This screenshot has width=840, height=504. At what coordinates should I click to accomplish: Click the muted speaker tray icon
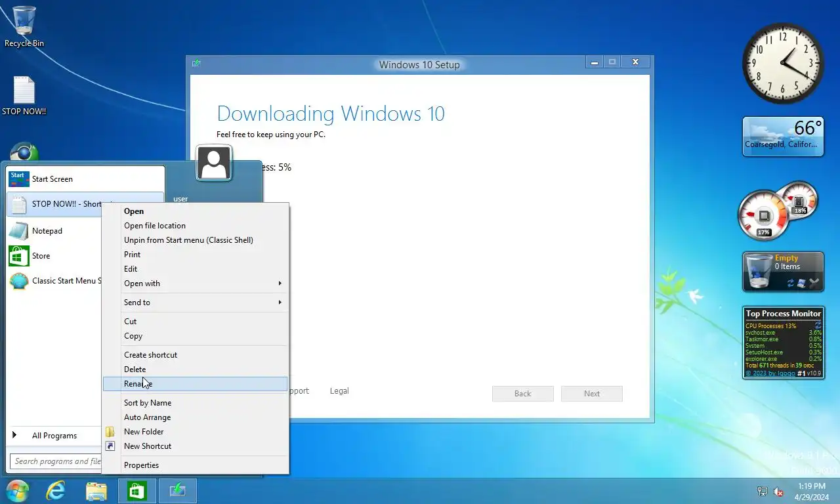[779, 492]
